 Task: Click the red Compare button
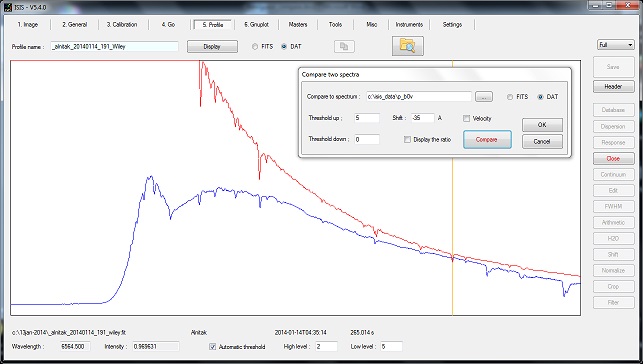point(487,140)
